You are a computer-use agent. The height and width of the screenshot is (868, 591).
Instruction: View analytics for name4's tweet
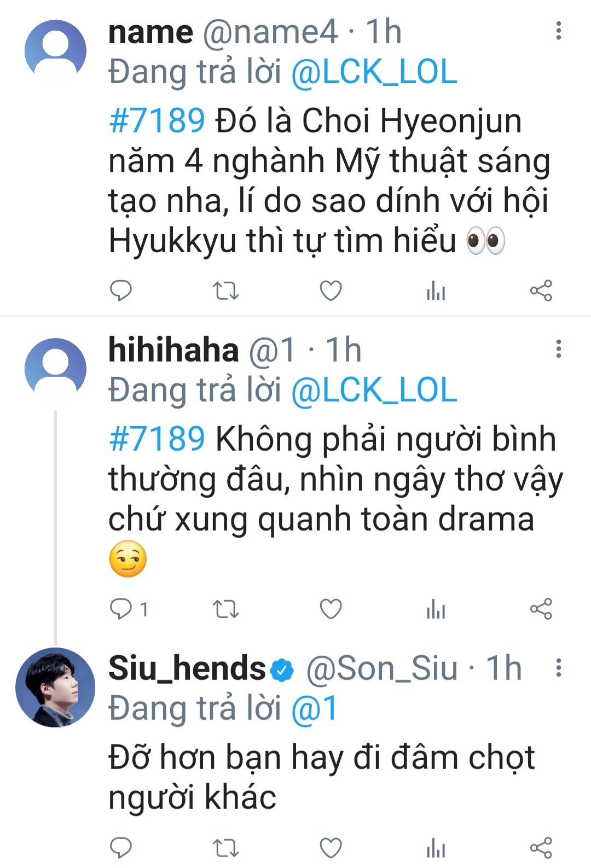436,290
